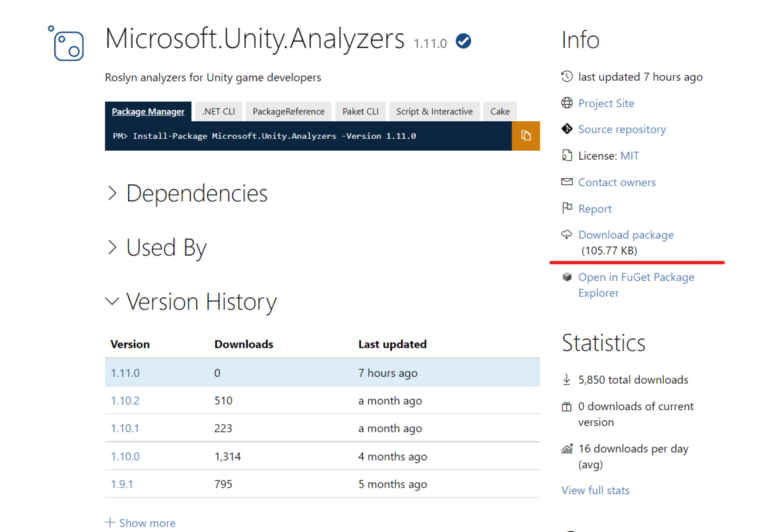This screenshot has width=758, height=532.
Task: Click the Microsoft.Unity.Analyzers package logo icon
Action: pyautogui.click(x=66, y=43)
